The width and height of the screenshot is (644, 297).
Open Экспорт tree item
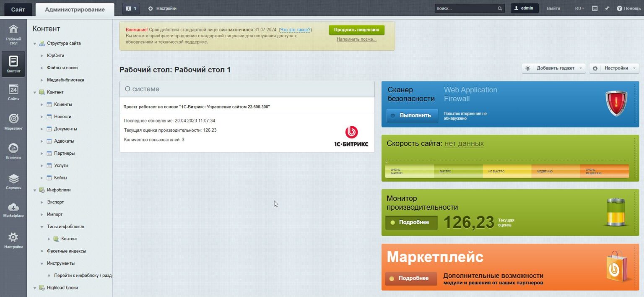click(x=55, y=202)
